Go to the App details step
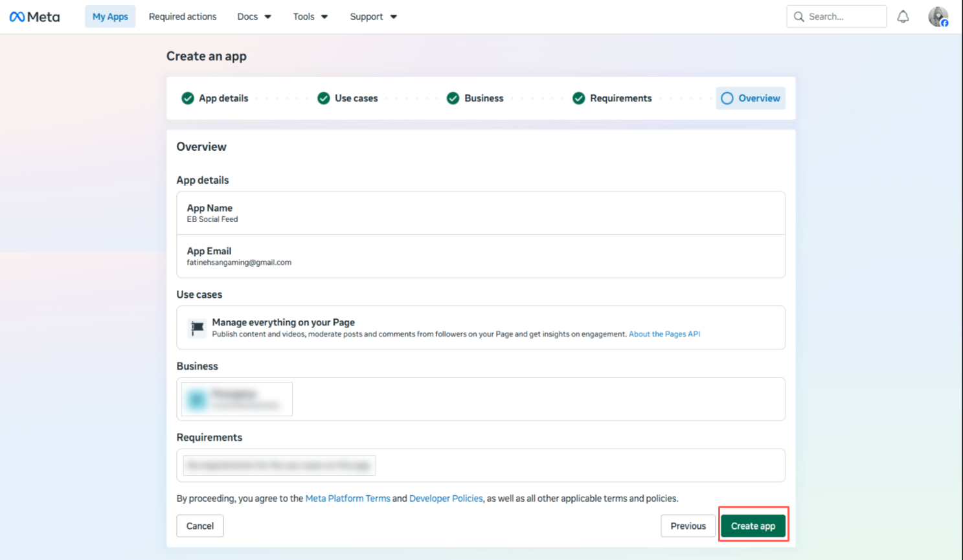963x560 pixels. tap(215, 98)
